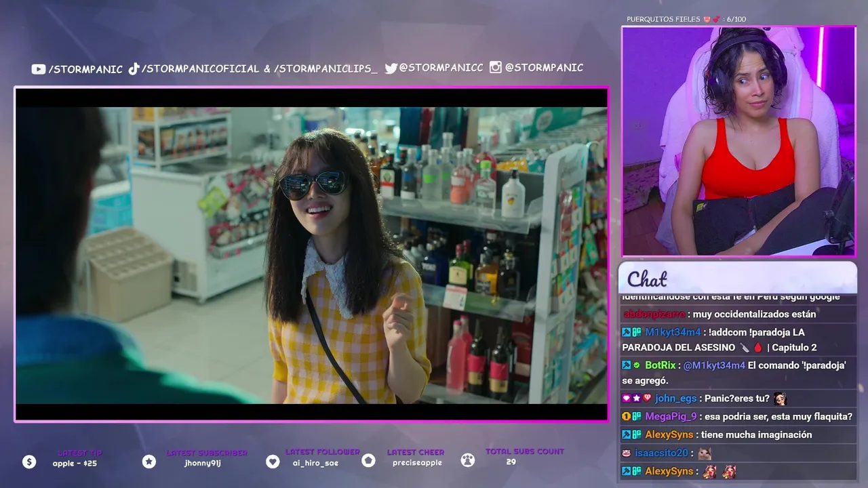The image size is (868, 488).
Task: Click the text 'Capitulo 2' in chat
Action: pyautogui.click(x=793, y=348)
